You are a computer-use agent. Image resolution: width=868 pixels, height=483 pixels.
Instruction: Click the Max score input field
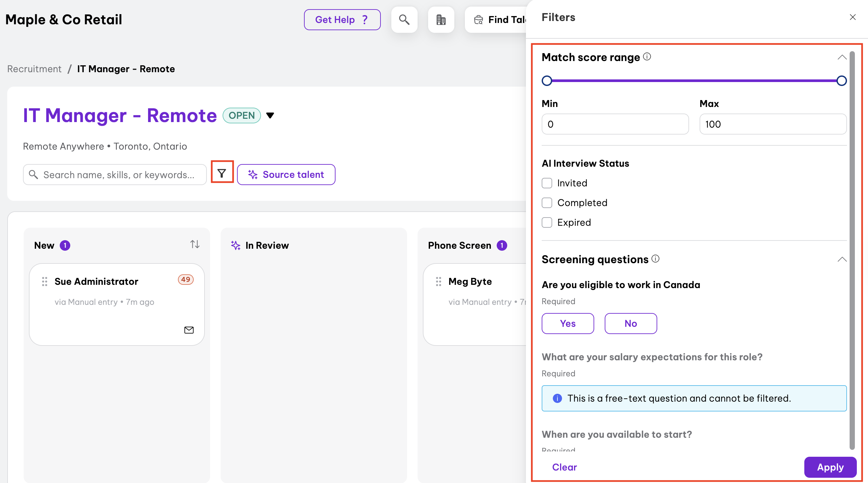pyautogui.click(x=772, y=124)
